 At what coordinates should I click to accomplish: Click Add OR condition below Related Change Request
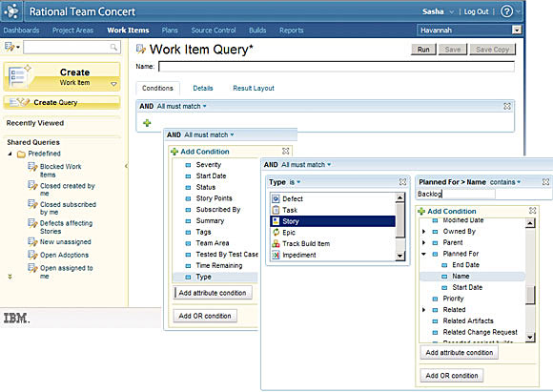click(x=452, y=376)
